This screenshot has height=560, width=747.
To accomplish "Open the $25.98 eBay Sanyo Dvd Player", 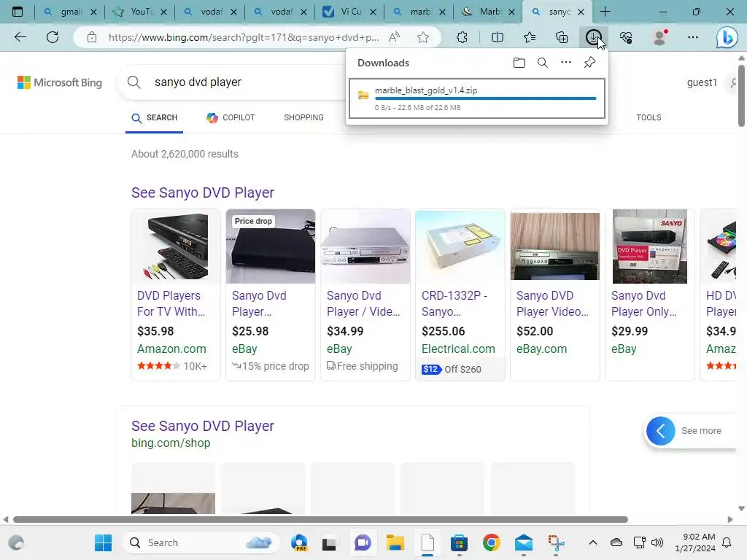I will pyautogui.click(x=259, y=303).
